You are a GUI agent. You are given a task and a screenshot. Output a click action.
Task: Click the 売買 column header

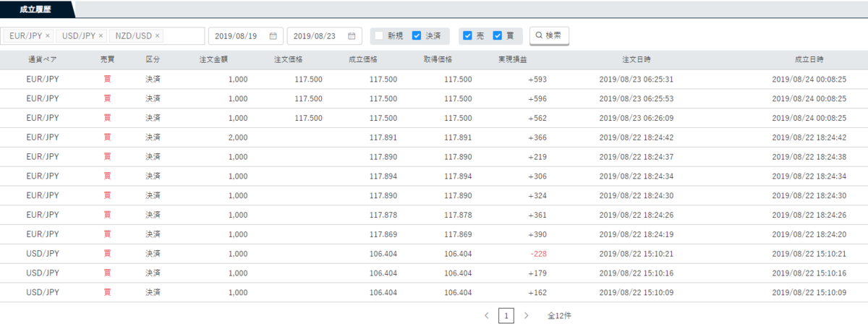click(107, 60)
